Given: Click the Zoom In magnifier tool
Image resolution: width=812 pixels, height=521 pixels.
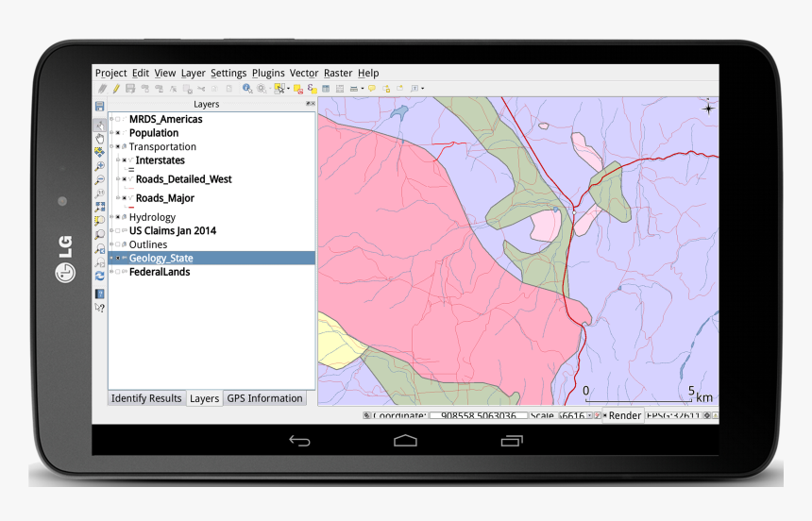Looking at the screenshot, I should click(99, 166).
